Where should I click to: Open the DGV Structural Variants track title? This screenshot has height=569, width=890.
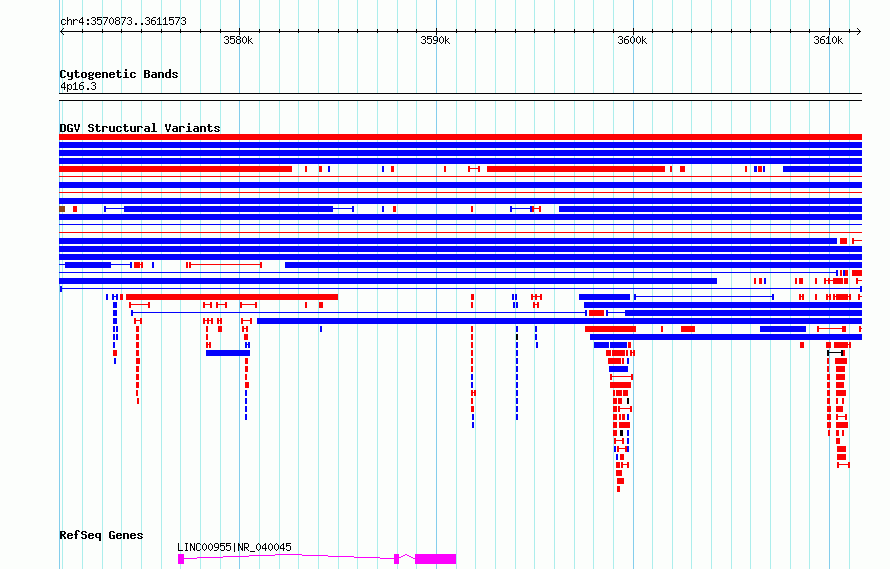(x=140, y=128)
